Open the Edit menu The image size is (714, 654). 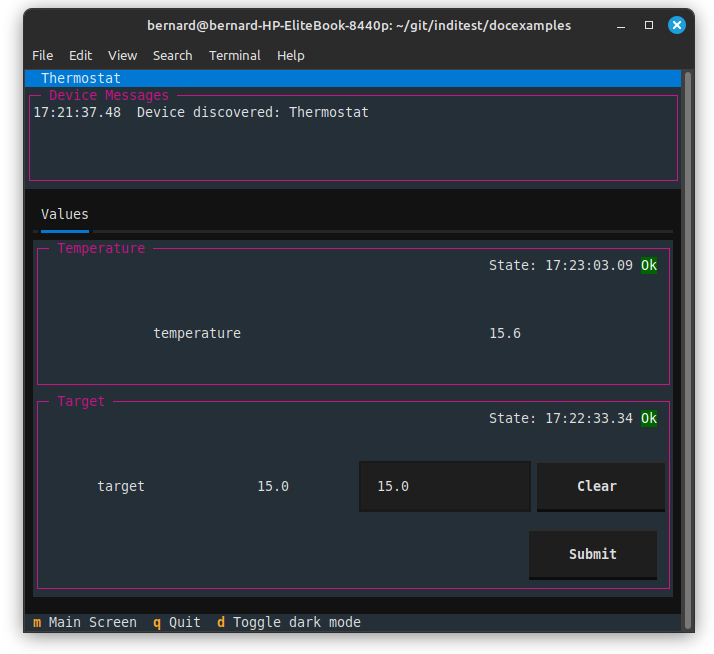click(x=80, y=56)
